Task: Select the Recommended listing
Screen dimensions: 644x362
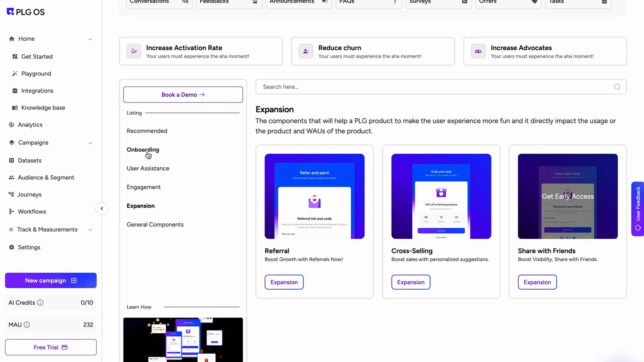Action: click(147, 131)
